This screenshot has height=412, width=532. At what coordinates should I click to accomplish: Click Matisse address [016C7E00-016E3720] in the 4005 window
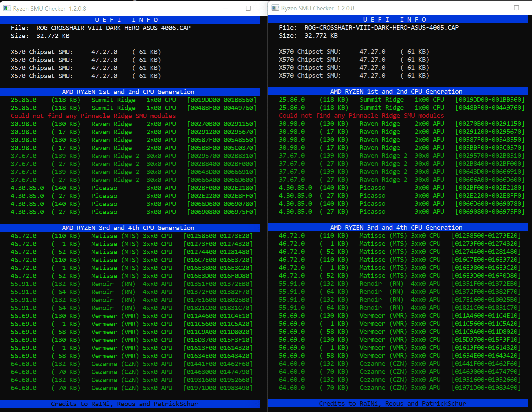pyautogui.click(x=486, y=260)
